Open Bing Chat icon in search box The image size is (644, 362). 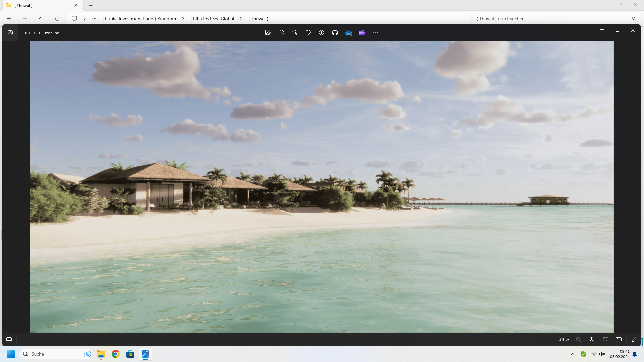point(87,354)
